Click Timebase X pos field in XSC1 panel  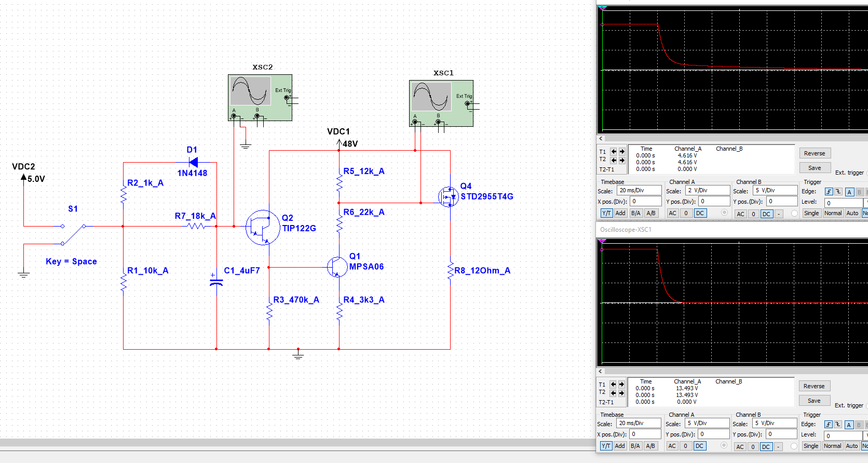pyautogui.click(x=645, y=434)
